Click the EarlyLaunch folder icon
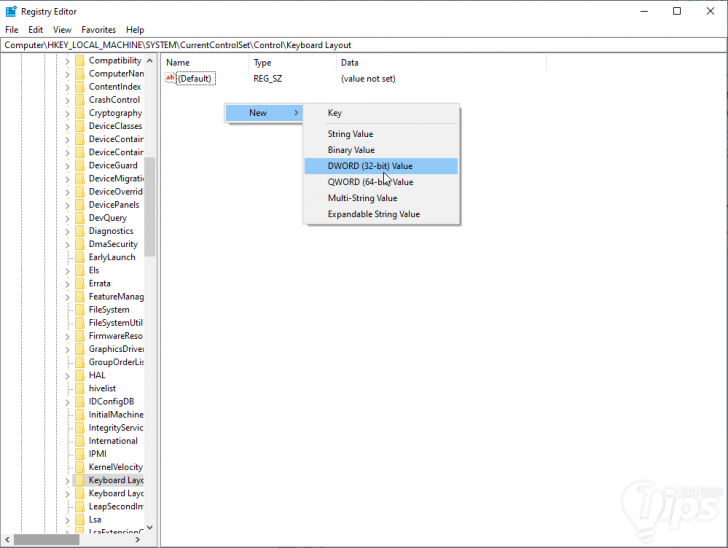 80,257
